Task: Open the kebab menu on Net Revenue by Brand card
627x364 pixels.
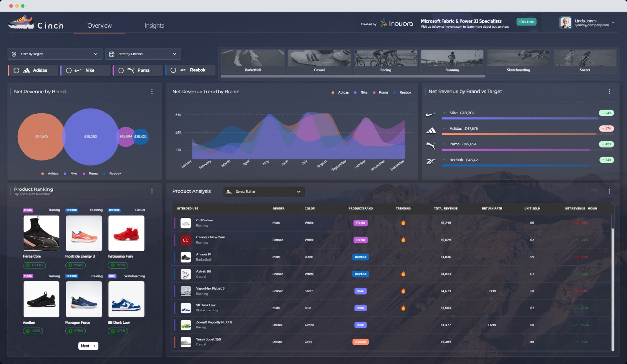Action: pos(152,92)
